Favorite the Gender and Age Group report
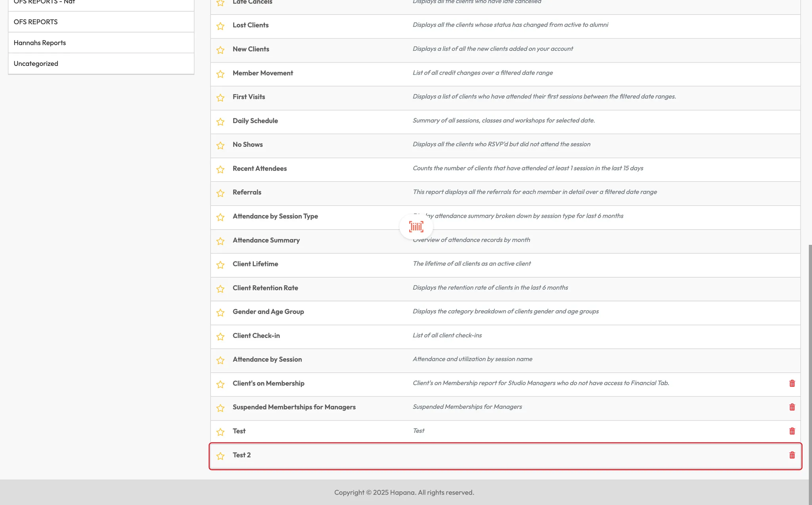The image size is (812, 505). pos(220,313)
